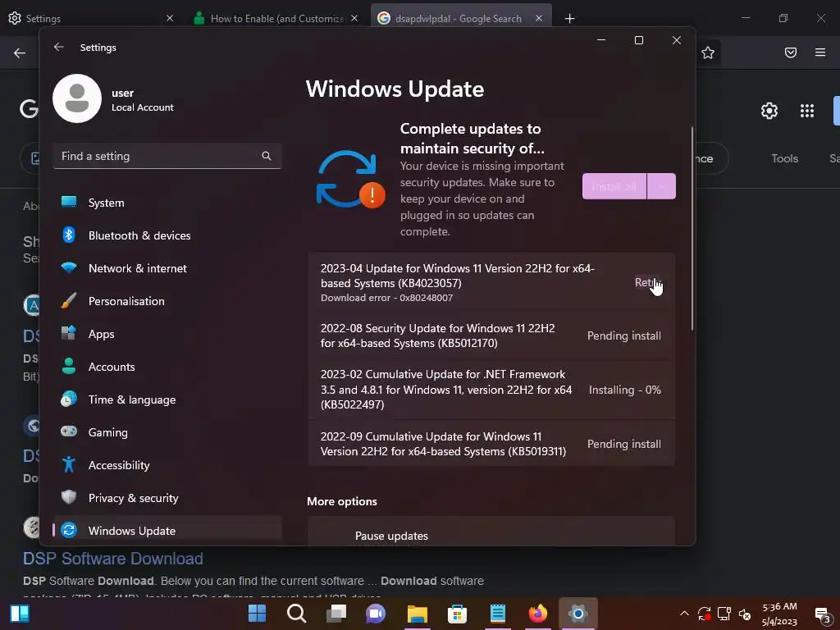Open the Widgets button on taskbar
This screenshot has width=840, height=630.
pyautogui.click(x=20, y=614)
